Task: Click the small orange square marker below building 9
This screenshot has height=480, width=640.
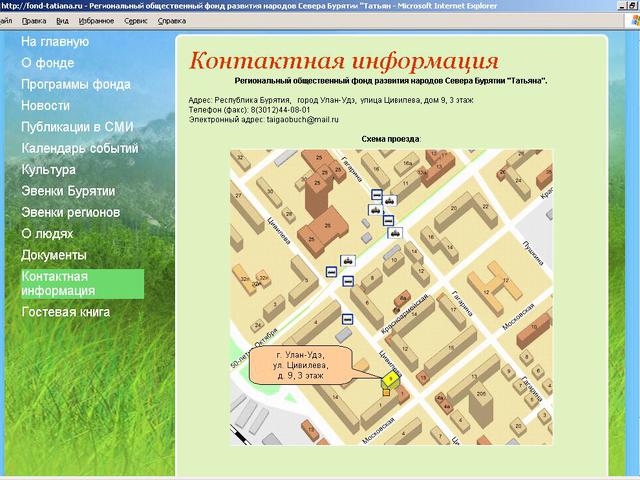Action: click(x=386, y=392)
